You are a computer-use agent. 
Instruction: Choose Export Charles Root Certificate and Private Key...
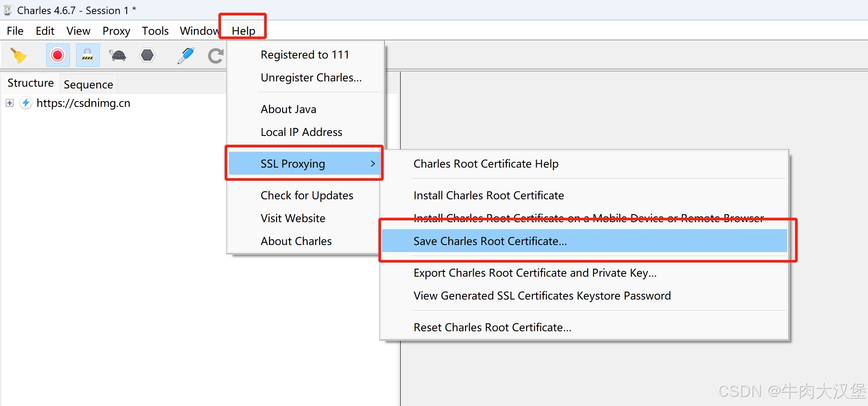(x=585, y=273)
